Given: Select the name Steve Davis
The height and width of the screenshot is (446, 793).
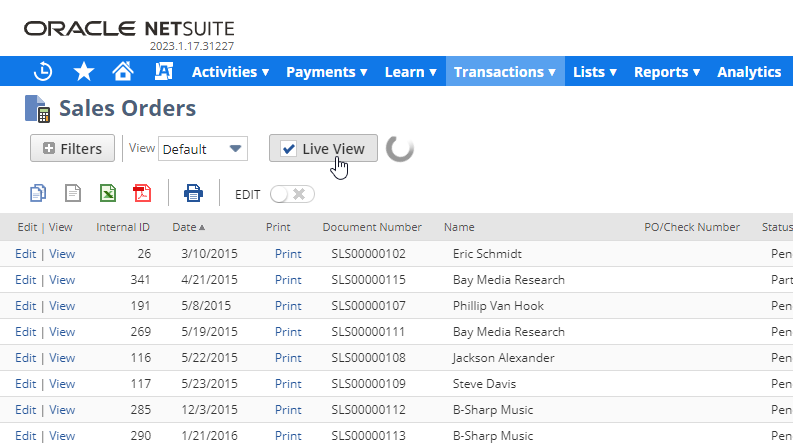Looking at the screenshot, I should (x=484, y=384).
